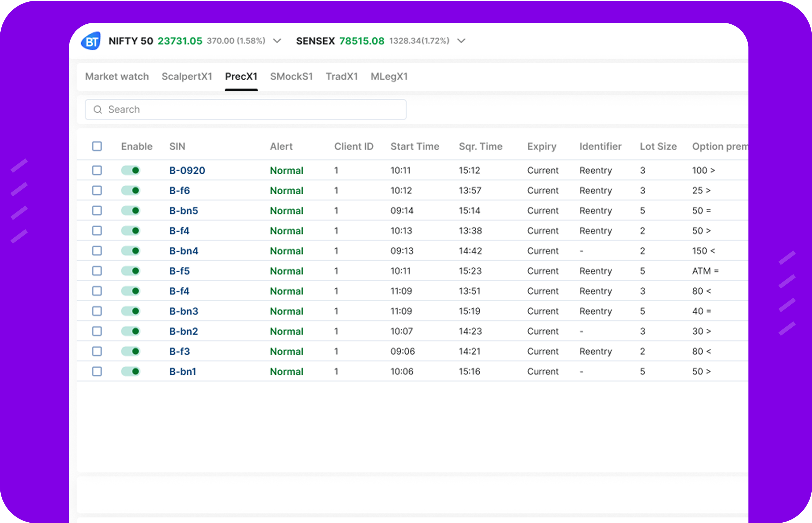
Task: Click into the Search field
Action: 251,110
